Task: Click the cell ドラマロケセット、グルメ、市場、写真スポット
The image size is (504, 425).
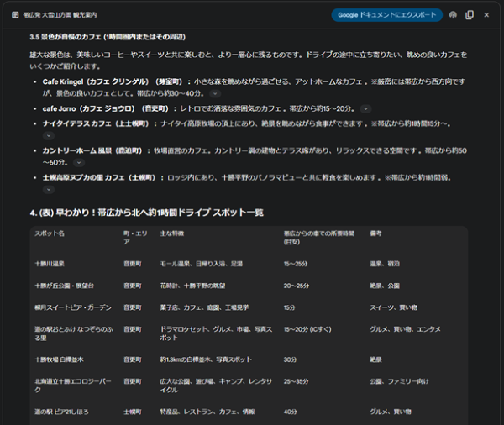Action: (x=217, y=333)
